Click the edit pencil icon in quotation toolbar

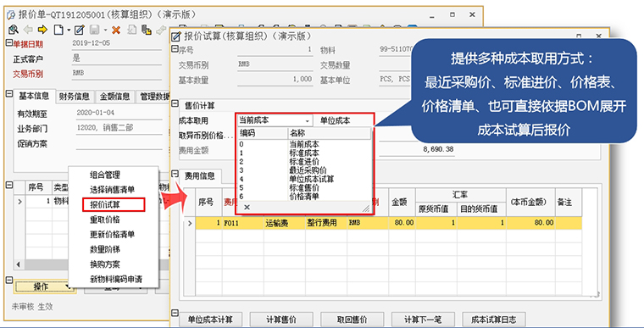pyautogui.click(x=80, y=30)
